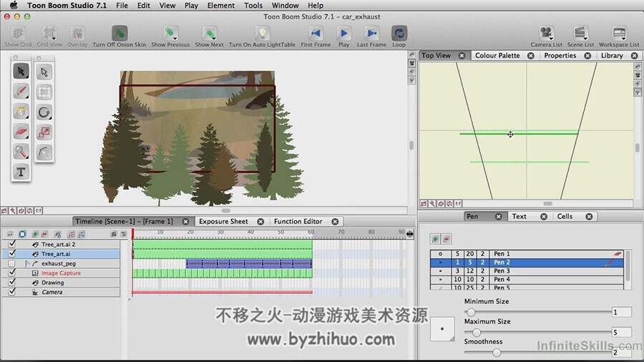Select the Motion path tool
This screenshot has width=644, height=362.
coord(44,152)
